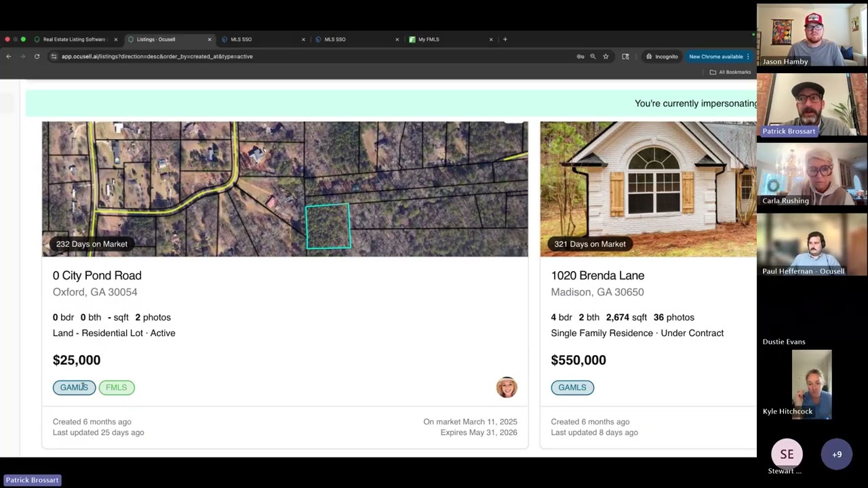The width and height of the screenshot is (868, 488).
Task: Open the 1020 Brenda Lane house photo
Action: tap(648, 189)
